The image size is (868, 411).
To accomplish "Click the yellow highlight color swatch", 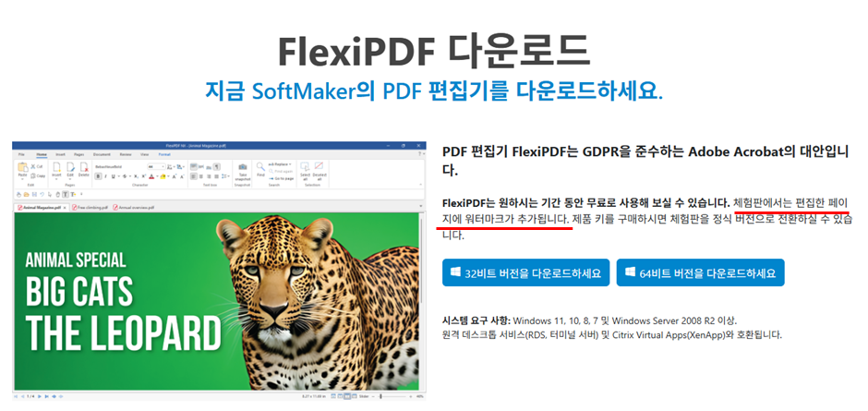I will [163, 176].
